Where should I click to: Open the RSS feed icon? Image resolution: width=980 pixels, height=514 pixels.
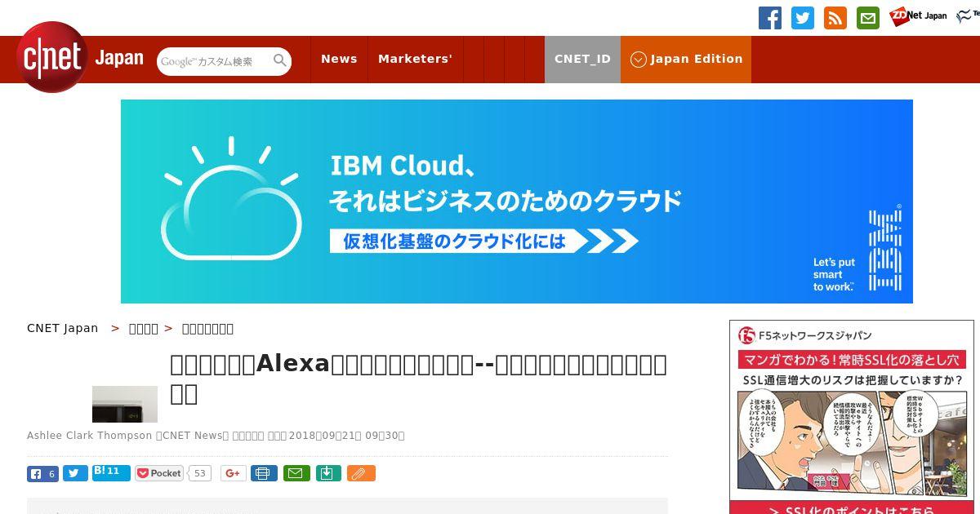835,18
